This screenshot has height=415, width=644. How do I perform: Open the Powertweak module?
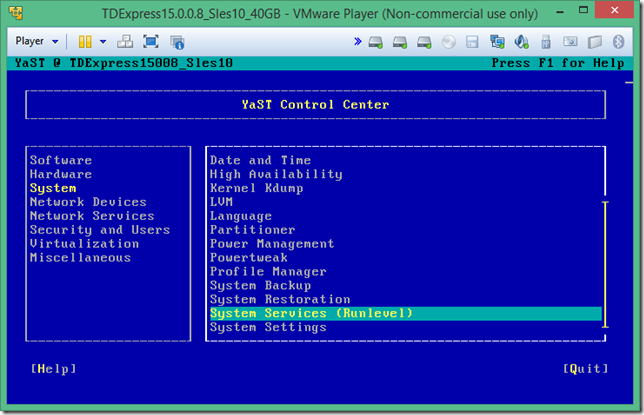(248, 258)
